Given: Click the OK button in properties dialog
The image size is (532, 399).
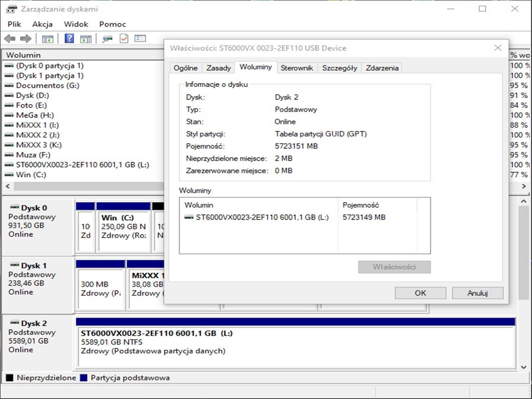Looking at the screenshot, I should [x=420, y=293].
